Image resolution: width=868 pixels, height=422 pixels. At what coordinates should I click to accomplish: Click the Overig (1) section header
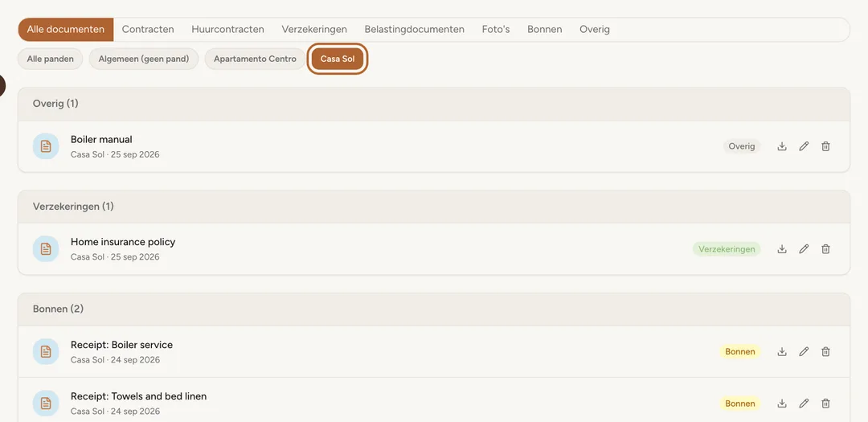click(434, 104)
